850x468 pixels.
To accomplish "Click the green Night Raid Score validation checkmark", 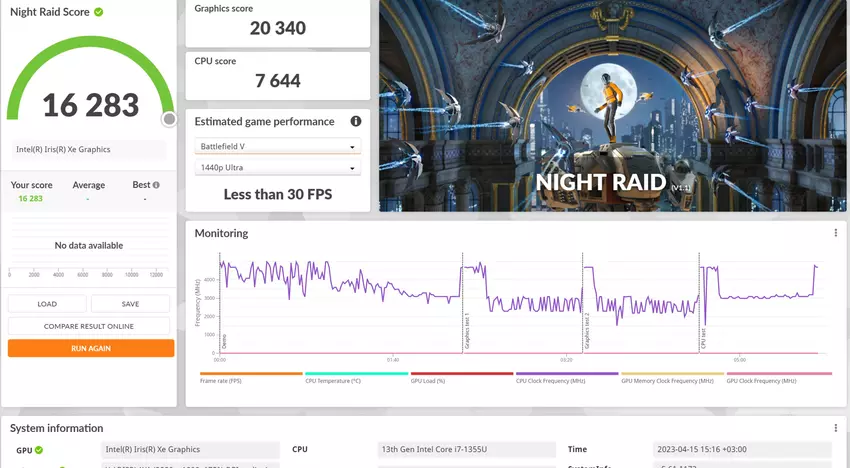I will click(x=98, y=12).
